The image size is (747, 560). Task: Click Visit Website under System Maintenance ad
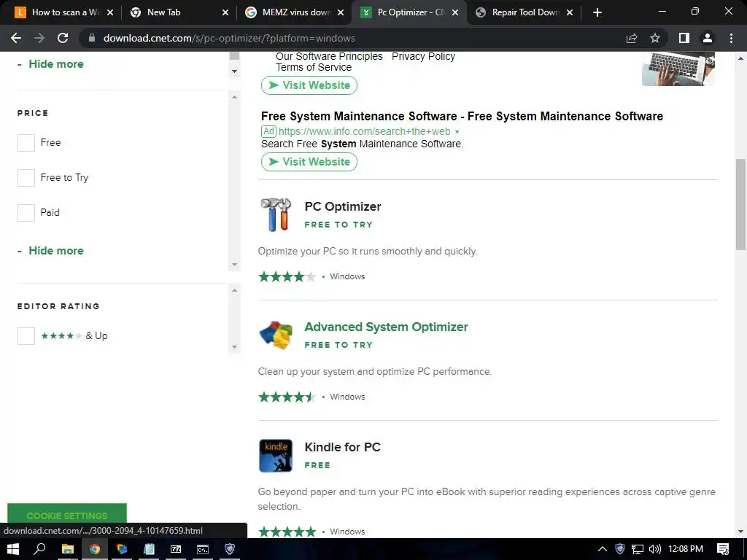pyautogui.click(x=309, y=162)
